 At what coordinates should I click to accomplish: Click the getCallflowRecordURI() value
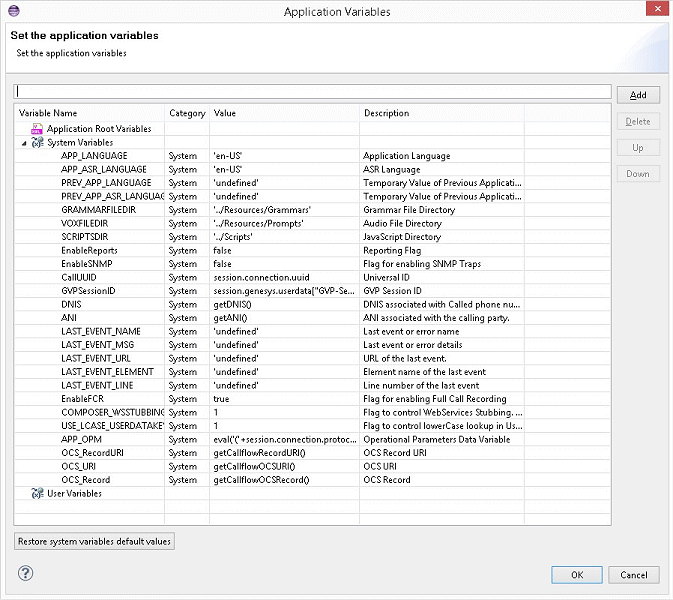pyautogui.click(x=259, y=453)
